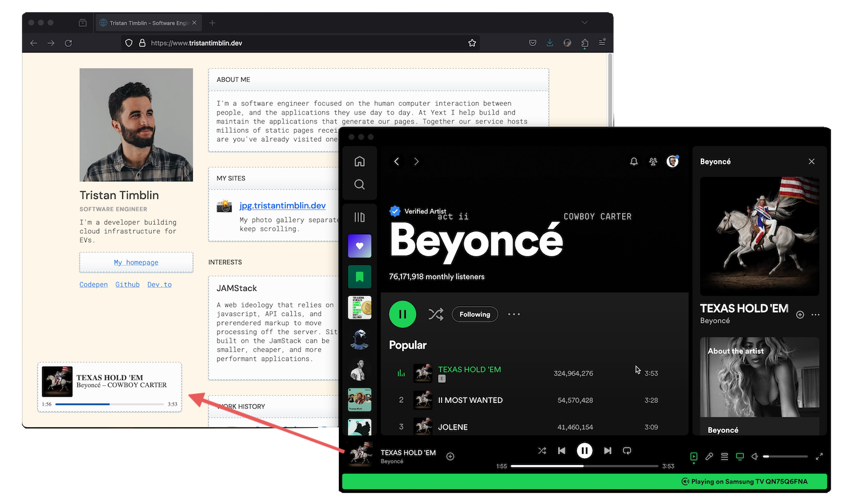The image size is (853, 504).
Task: Open three-dot more options beside Following
Action: click(514, 314)
